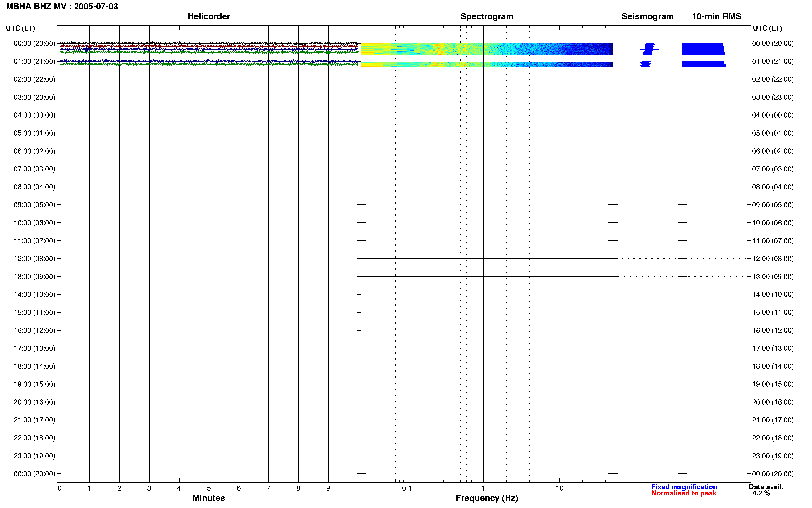Click right axis label 19:00 (15:00)

[773, 384]
